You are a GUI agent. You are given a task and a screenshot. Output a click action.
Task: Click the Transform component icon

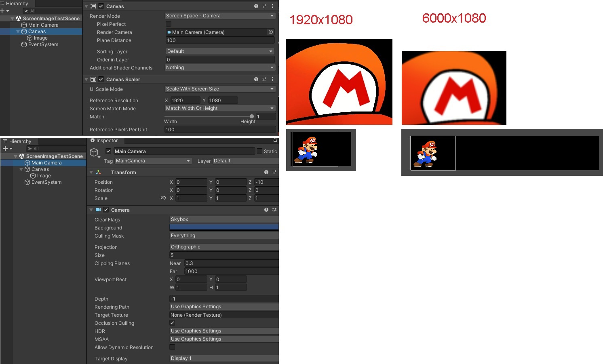click(98, 172)
